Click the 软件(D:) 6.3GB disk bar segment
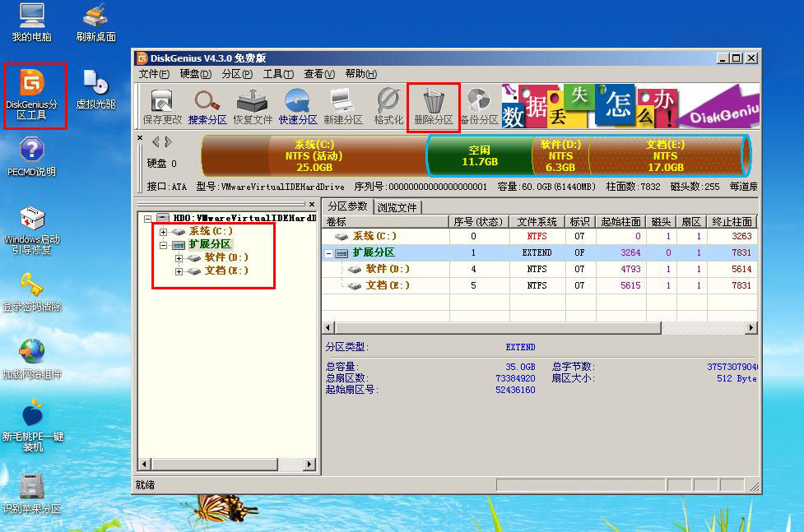This screenshot has width=804, height=532. pos(560,155)
